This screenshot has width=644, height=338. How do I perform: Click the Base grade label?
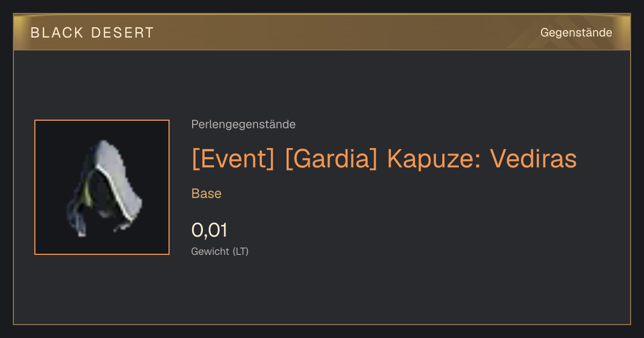pos(207,194)
